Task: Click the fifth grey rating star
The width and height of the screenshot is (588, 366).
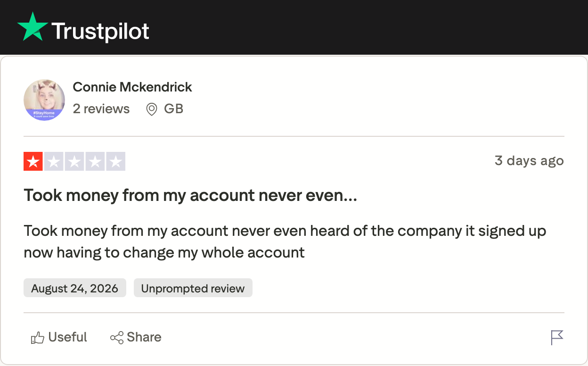Action: click(x=116, y=161)
